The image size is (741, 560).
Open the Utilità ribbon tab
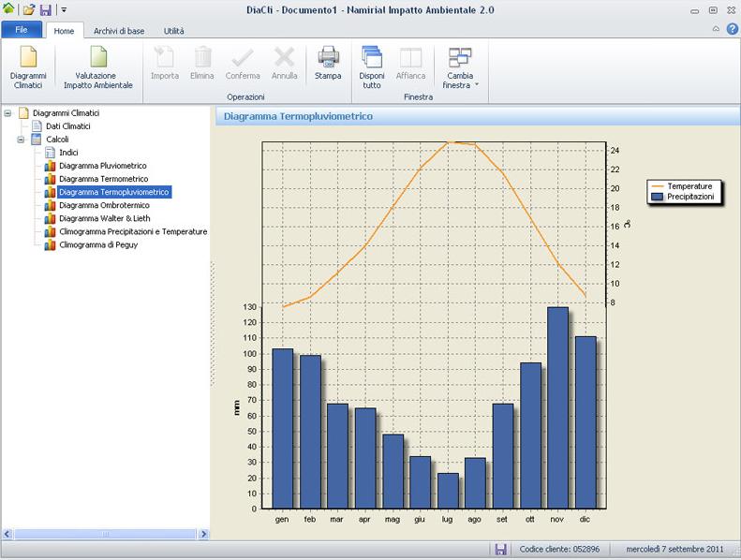tap(173, 31)
